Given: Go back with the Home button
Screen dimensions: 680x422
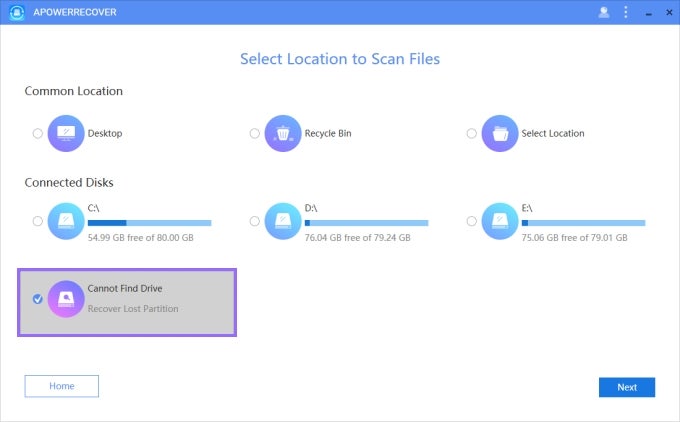Looking at the screenshot, I should pos(62,386).
